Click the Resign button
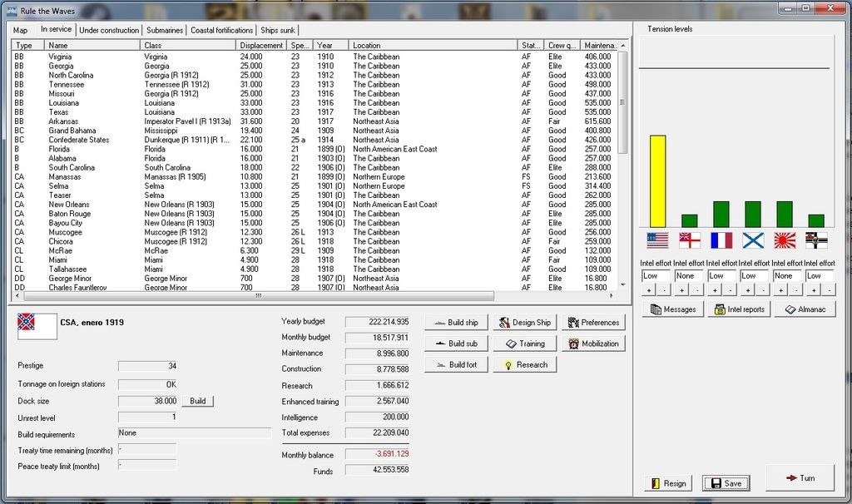The image size is (852, 504). [x=668, y=483]
